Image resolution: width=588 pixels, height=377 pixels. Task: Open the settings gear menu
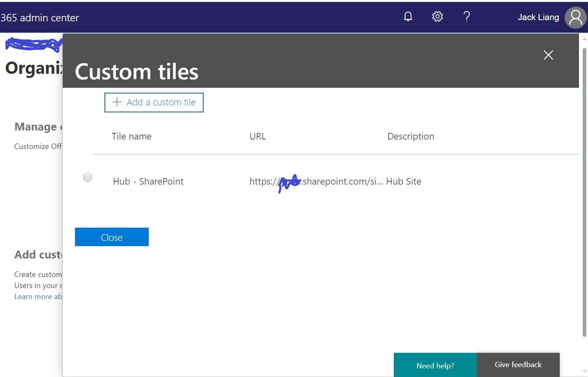pos(438,16)
